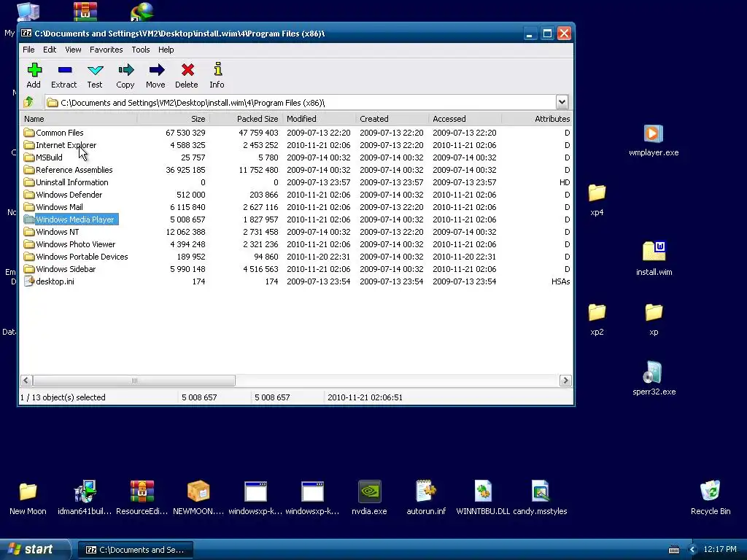Image resolution: width=747 pixels, height=560 pixels.
Task: Select the autorun.inf desktop icon
Action: click(426, 497)
